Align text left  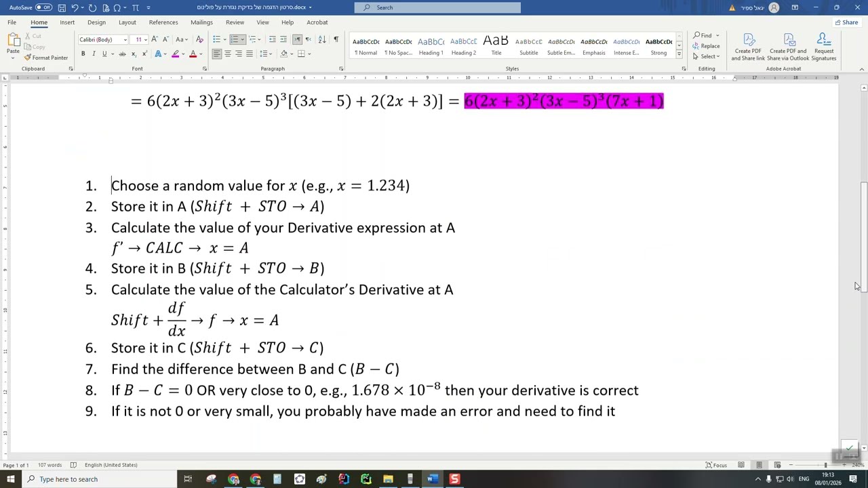(x=217, y=54)
